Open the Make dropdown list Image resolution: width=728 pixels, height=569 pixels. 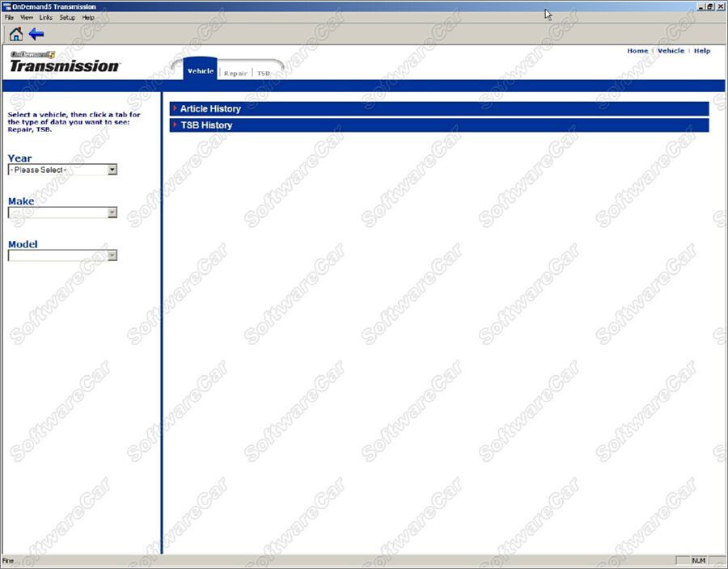pyautogui.click(x=112, y=213)
